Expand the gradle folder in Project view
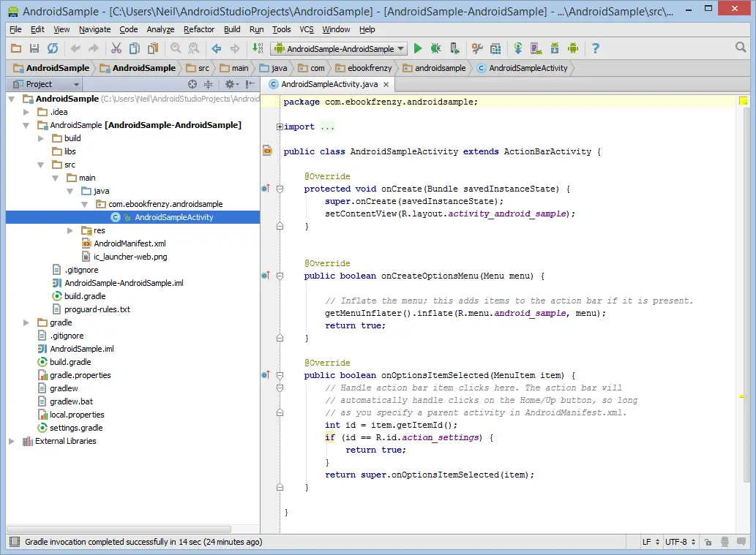The width and height of the screenshot is (756, 555). [x=26, y=322]
